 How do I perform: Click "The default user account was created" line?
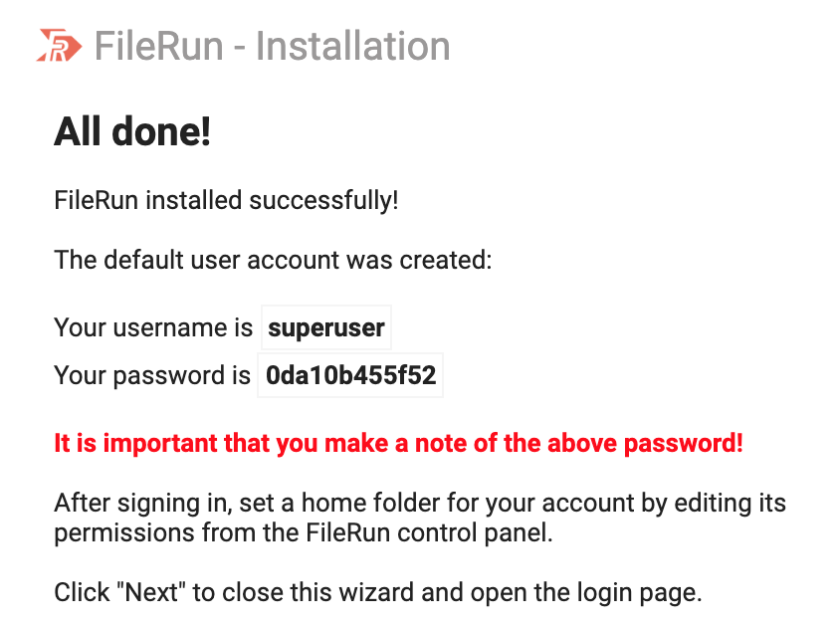273,261
